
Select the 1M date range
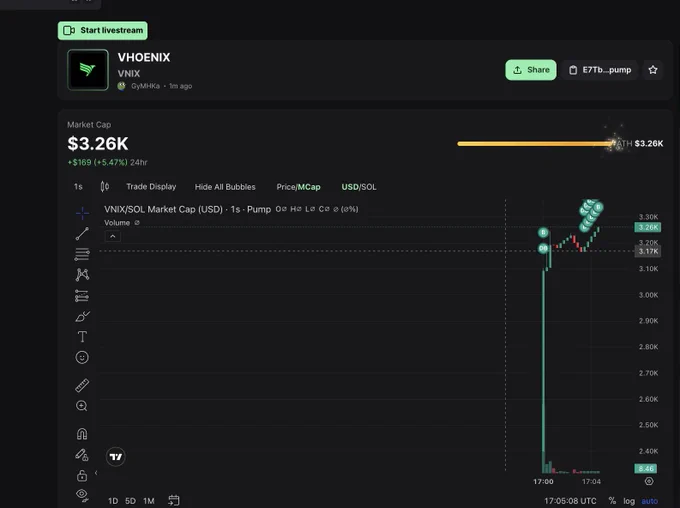point(149,501)
